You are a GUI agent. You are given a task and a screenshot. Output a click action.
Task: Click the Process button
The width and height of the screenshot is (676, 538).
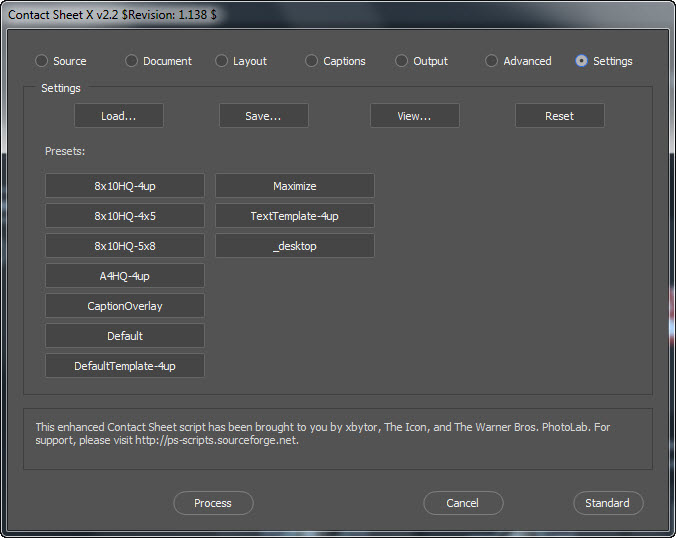point(213,503)
